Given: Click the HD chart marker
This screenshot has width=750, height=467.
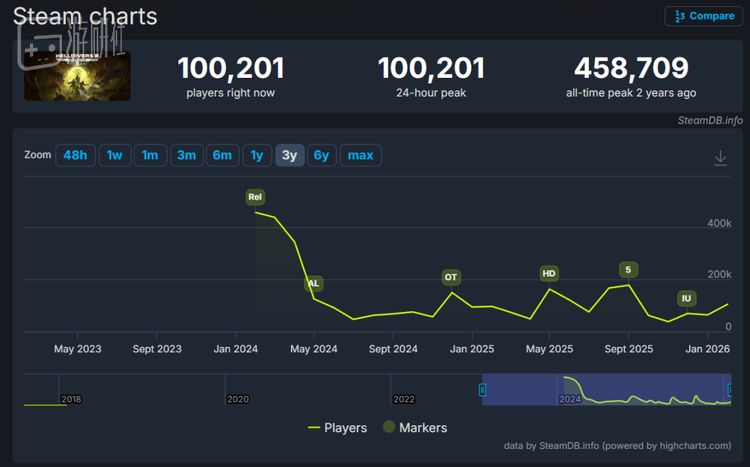Looking at the screenshot, I should pyautogui.click(x=549, y=273).
